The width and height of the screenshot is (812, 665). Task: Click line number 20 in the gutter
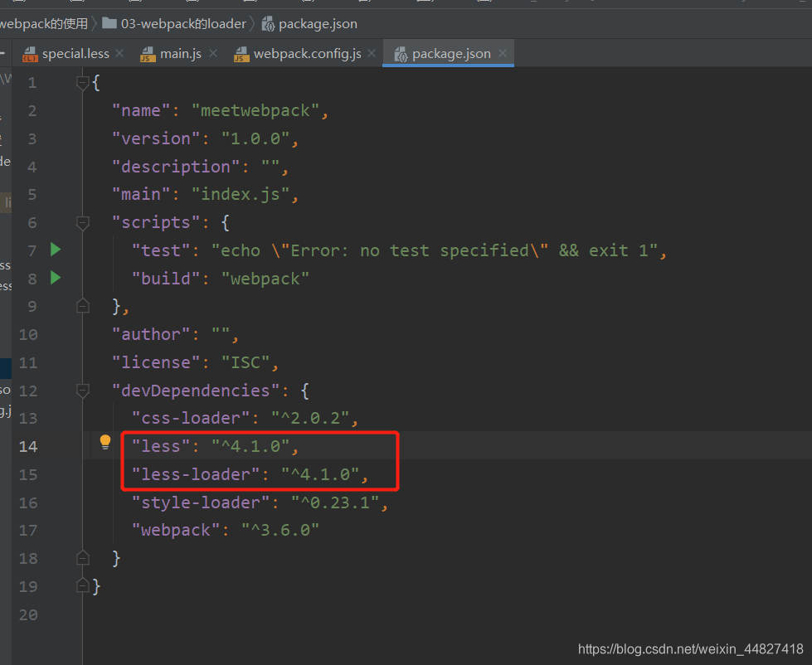[28, 614]
